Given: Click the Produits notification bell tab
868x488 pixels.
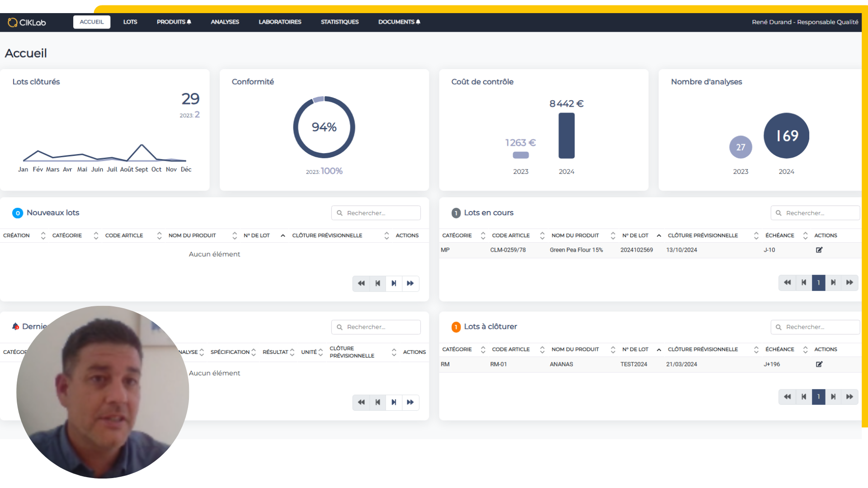Looking at the screenshot, I should pos(174,22).
